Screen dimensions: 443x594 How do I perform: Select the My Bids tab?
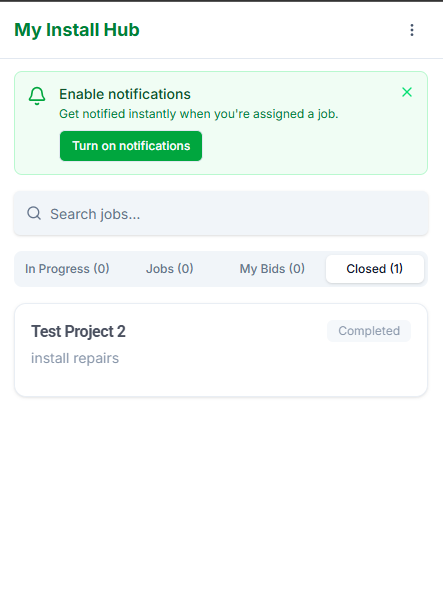click(x=272, y=269)
